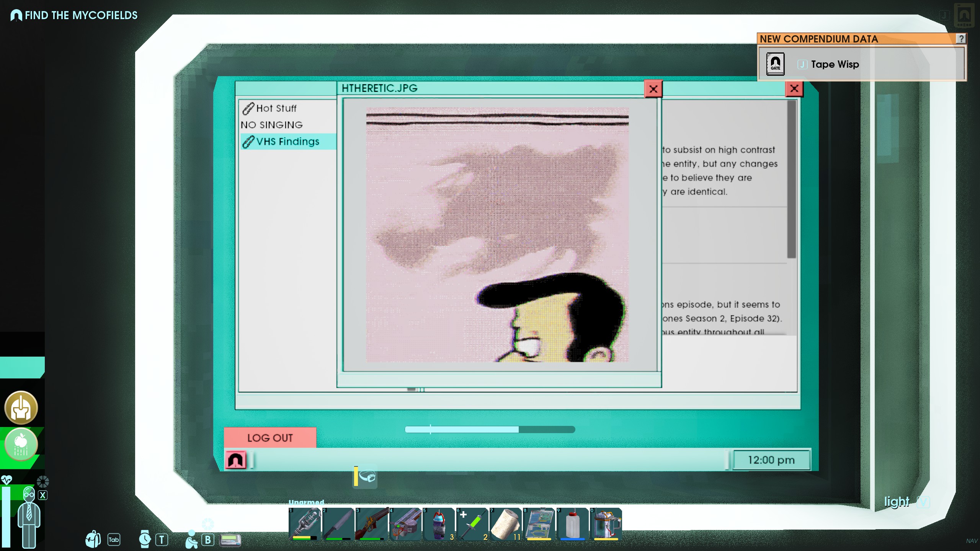Select the gun in hotbar slot 4

tap(405, 524)
